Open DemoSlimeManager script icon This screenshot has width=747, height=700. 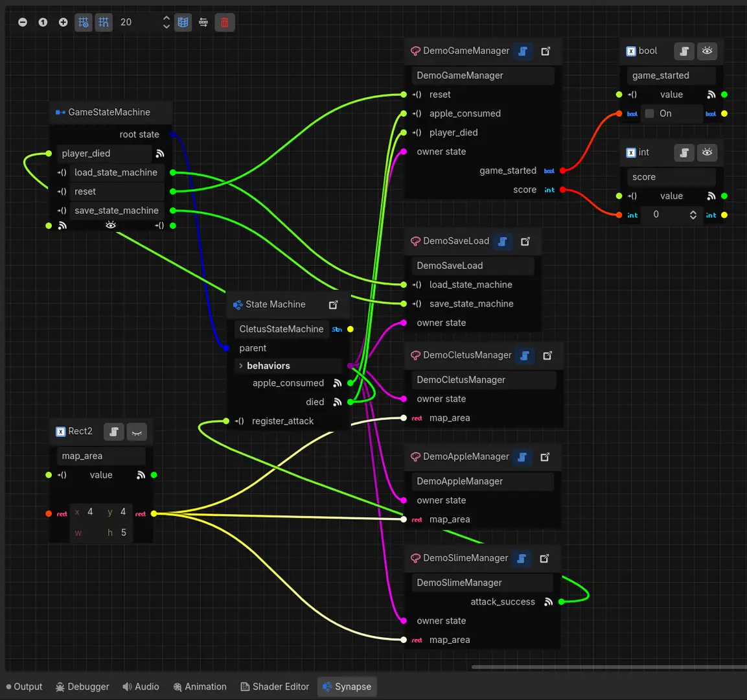pyautogui.click(x=522, y=559)
